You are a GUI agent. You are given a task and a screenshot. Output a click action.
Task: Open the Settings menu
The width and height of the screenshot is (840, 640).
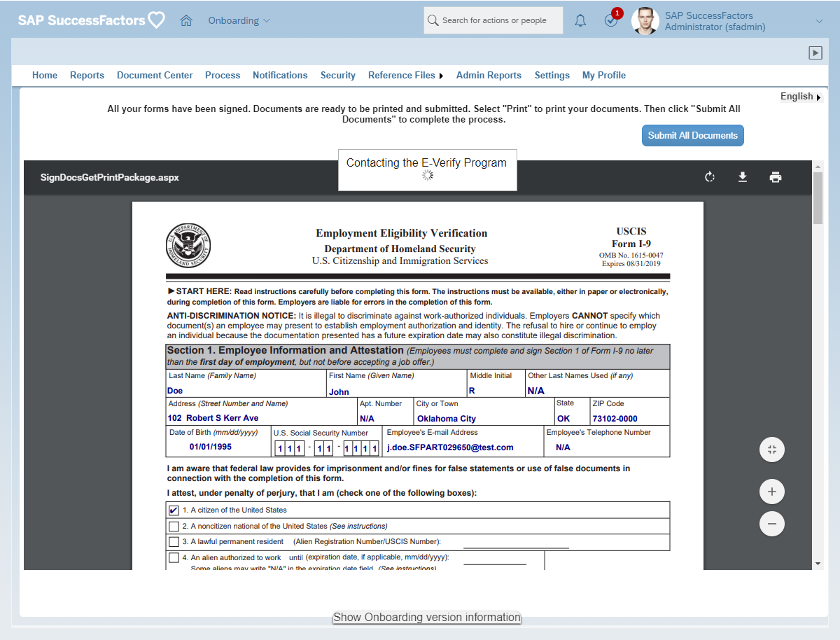pos(552,76)
